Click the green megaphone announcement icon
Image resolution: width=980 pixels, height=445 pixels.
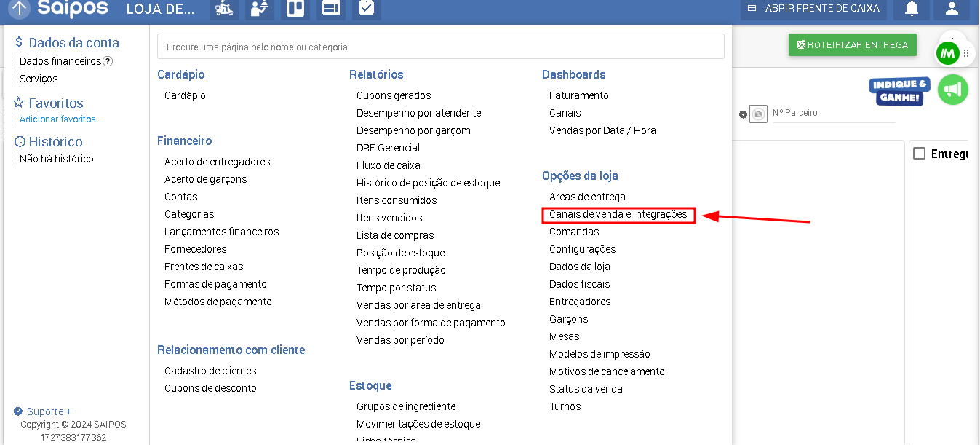[952, 90]
